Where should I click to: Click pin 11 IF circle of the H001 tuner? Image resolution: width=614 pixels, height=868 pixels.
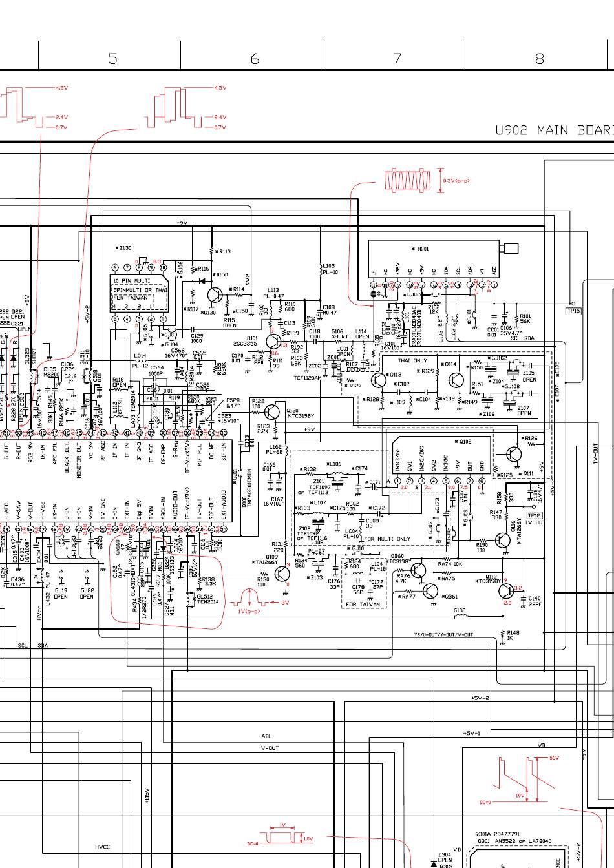(373, 285)
